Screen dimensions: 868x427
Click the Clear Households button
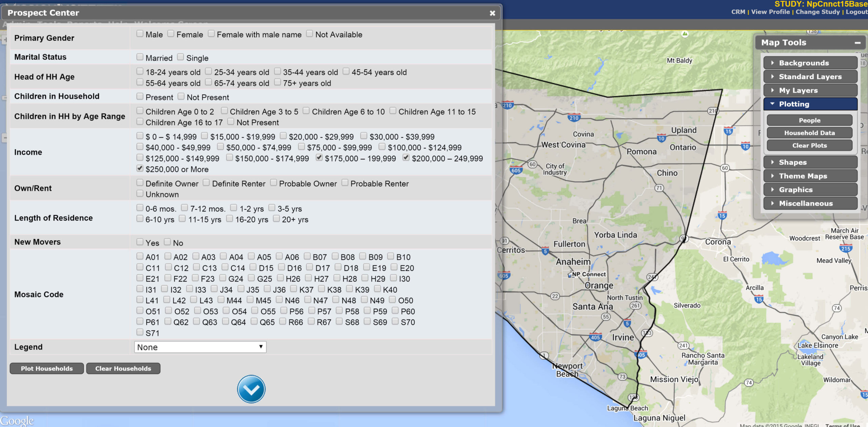[x=123, y=368]
